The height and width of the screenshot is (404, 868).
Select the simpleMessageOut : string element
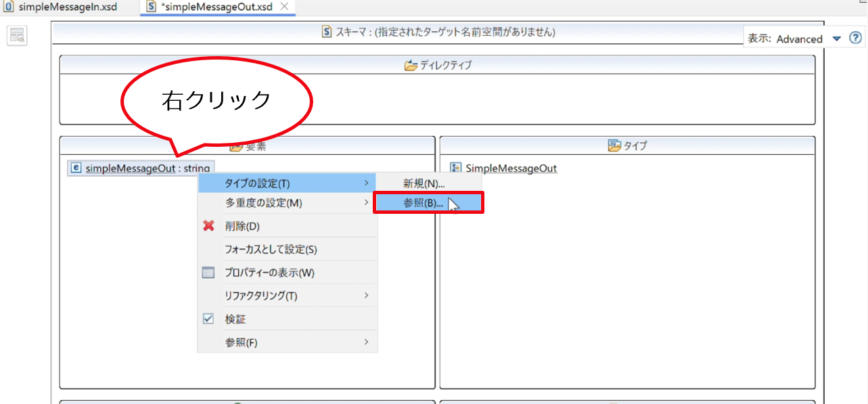(141, 168)
